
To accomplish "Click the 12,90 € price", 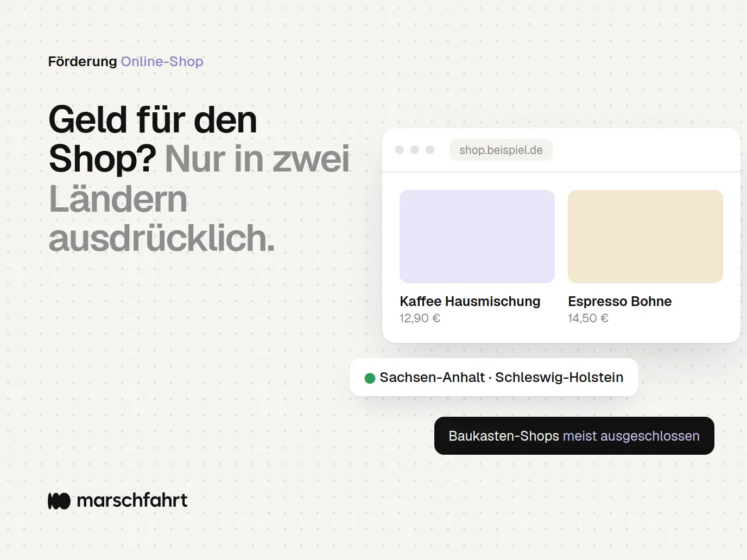I will pyautogui.click(x=420, y=319).
